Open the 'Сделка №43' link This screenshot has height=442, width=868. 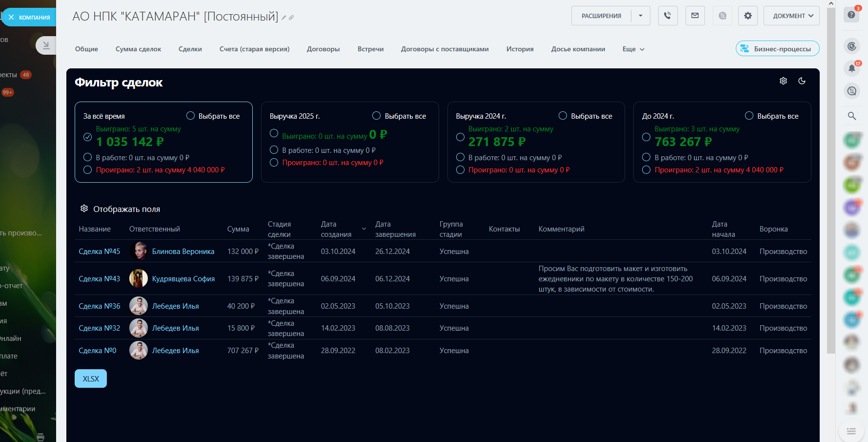[99, 279]
